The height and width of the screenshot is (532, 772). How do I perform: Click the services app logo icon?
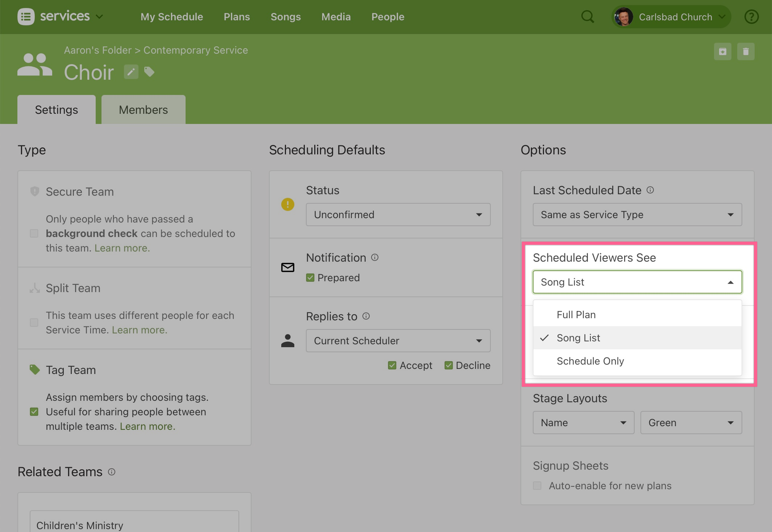(x=26, y=17)
